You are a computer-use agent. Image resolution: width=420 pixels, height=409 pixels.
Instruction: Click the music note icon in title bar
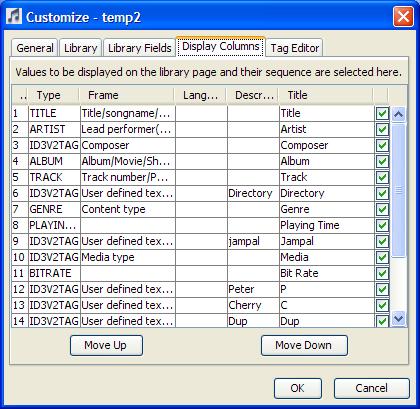14,16
